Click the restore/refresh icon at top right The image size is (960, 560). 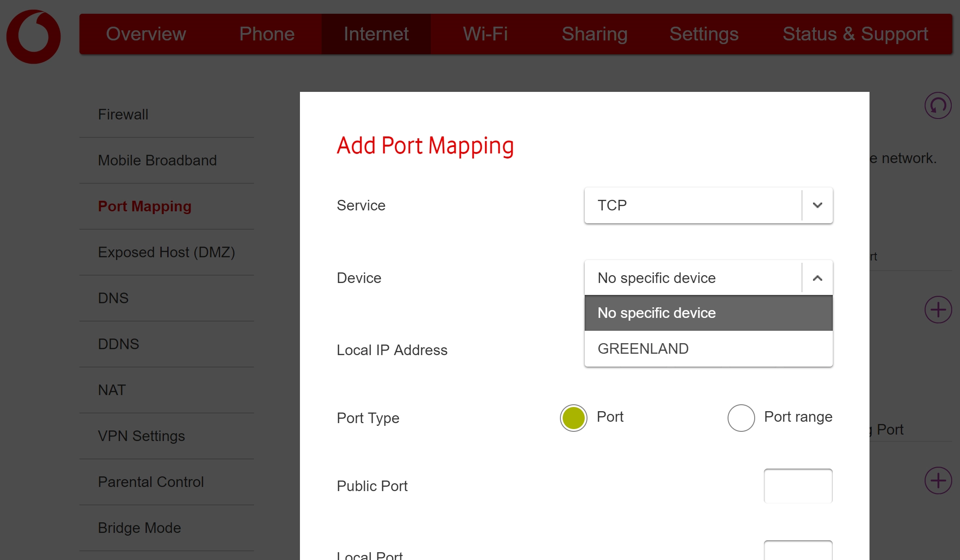pyautogui.click(x=938, y=105)
